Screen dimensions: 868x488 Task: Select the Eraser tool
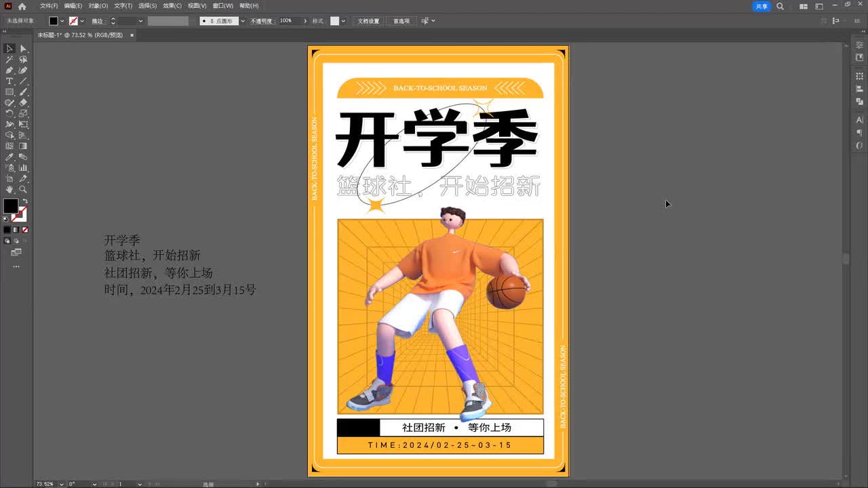(x=23, y=103)
